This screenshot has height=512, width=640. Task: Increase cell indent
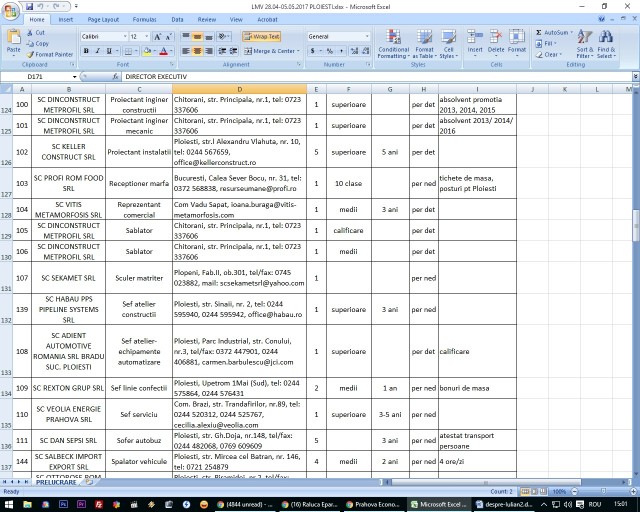click(x=233, y=51)
